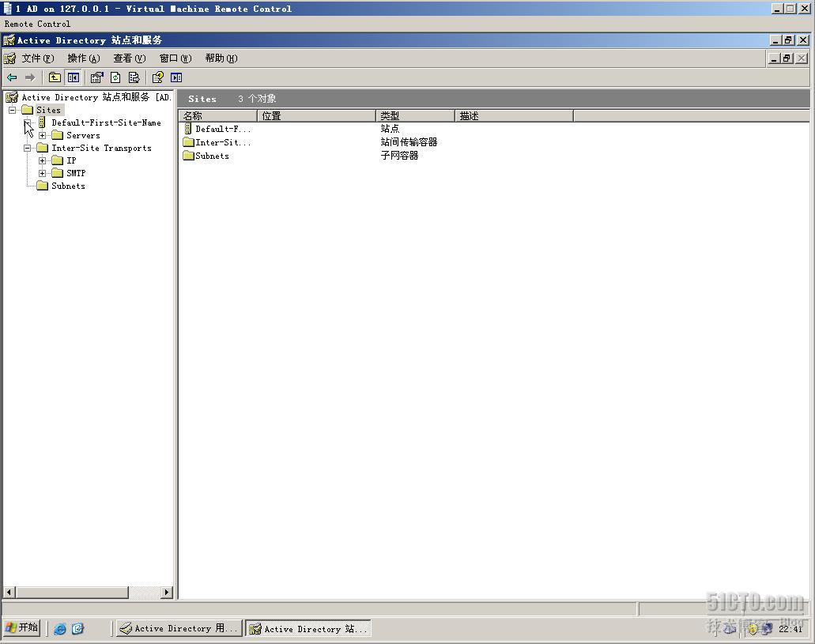Viewport: 815px width, 644px height.
Task: Click the Active Directory 站点和服务 title bar icon
Action: [x=9, y=40]
